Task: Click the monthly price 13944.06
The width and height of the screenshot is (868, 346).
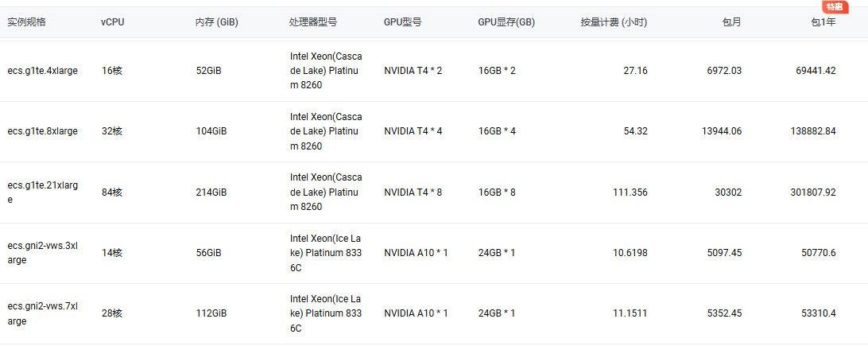Action: [x=722, y=131]
